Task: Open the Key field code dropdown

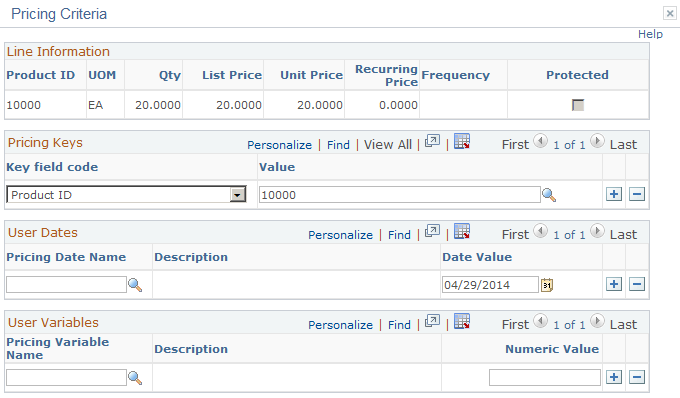Action: click(237, 195)
